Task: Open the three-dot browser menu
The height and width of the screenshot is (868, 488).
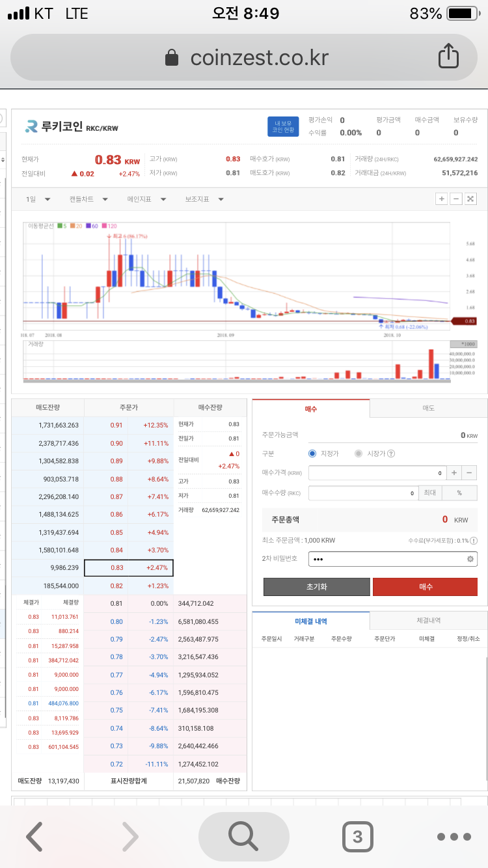Action: pos(454,837)
